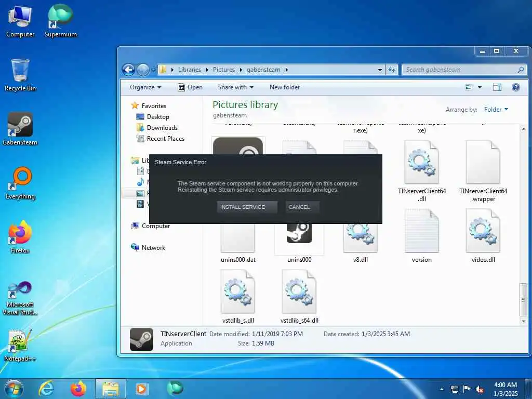Select the vstdlib_s64.dll file
This screenshot has width=532, height=399.
pos(299,297)
